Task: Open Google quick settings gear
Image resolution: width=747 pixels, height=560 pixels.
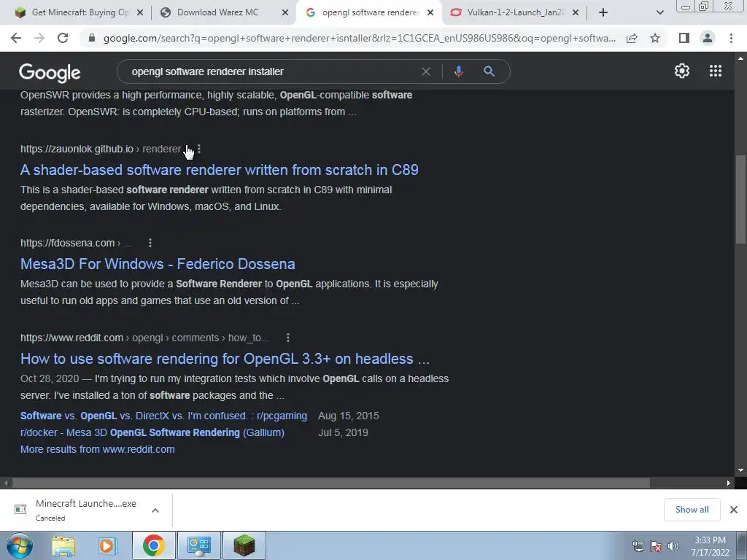Action: pos(682,71)
